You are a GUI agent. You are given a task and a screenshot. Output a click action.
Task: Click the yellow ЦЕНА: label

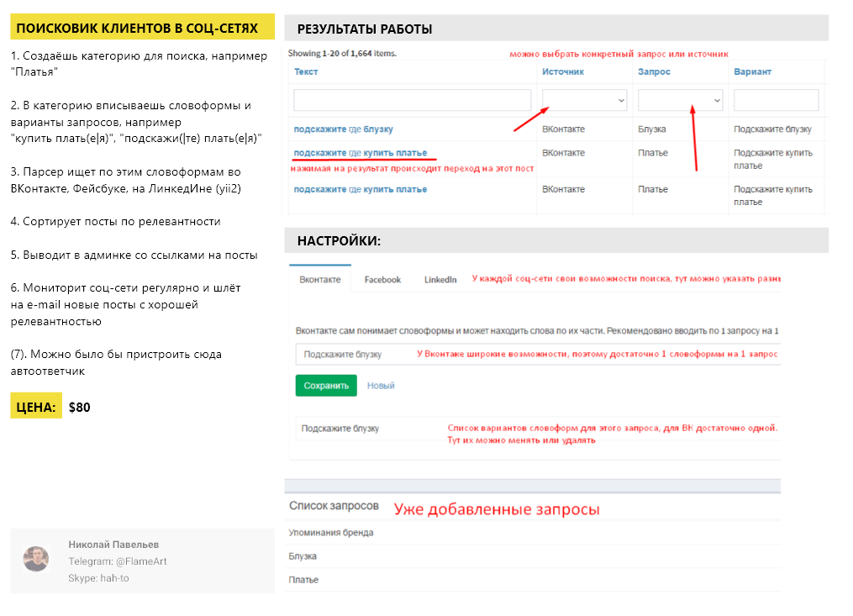tap(36, 406)
